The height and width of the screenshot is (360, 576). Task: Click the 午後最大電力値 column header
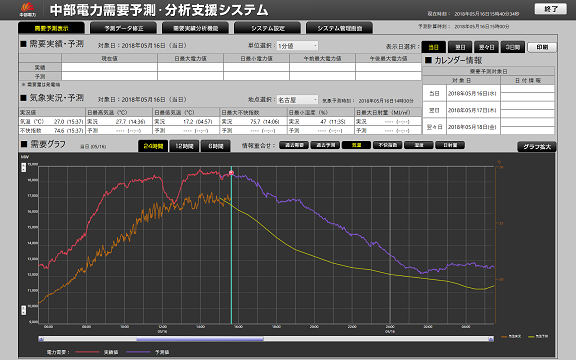pyautogui.click(x=388, y=58)
